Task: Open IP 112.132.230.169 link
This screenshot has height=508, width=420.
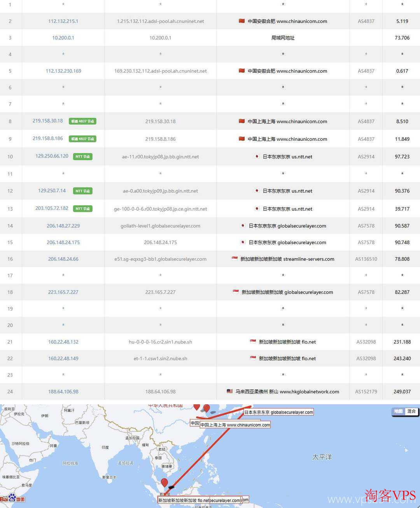Action: pyautogui.click(x=63, y=71)
